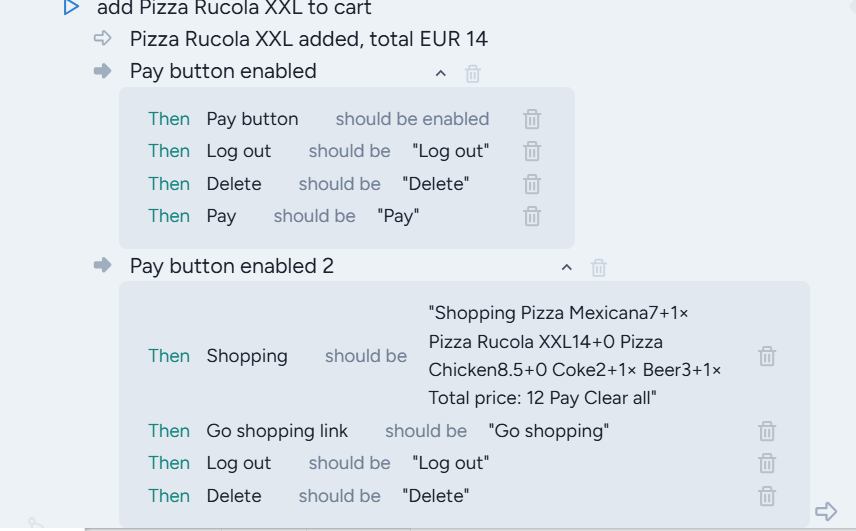The image size is (856, 531).
Task: Collapse the 'Pay button enabled 2' assertions
Action: click(567, 268)
